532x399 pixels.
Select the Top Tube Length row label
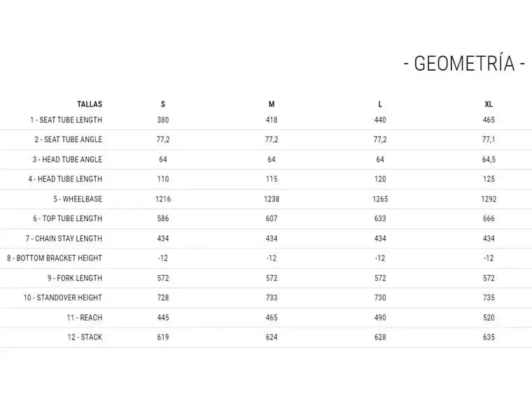point(67,218)
